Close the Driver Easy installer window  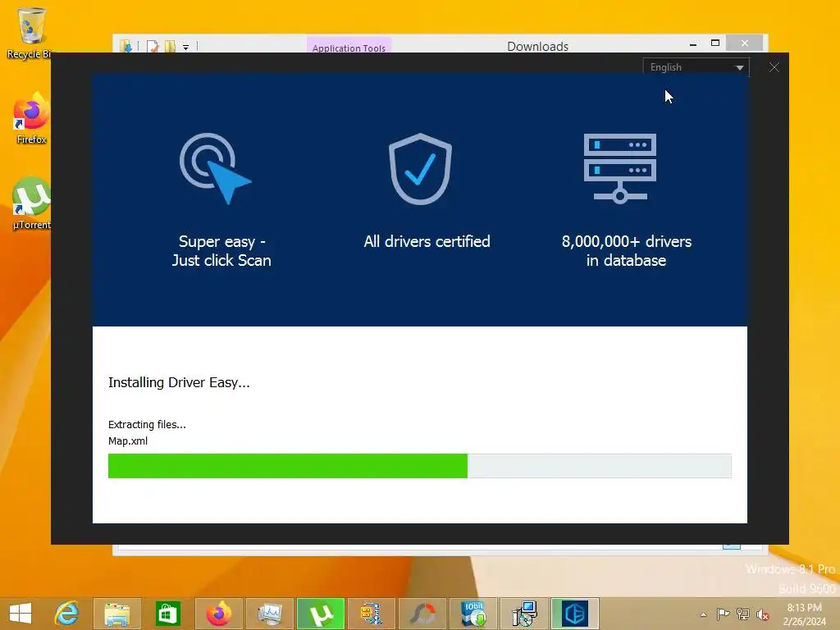click(774, 67)
